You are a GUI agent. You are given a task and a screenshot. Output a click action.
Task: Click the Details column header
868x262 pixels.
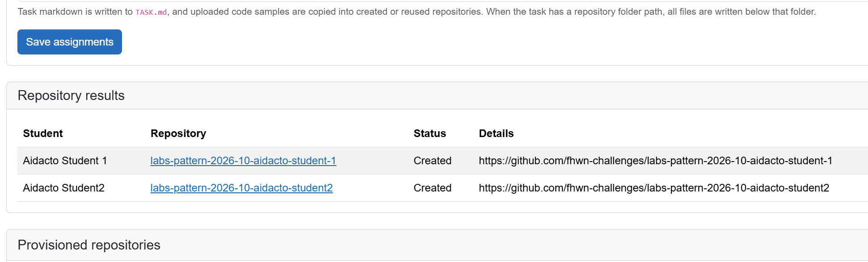(x=496, y=133)
